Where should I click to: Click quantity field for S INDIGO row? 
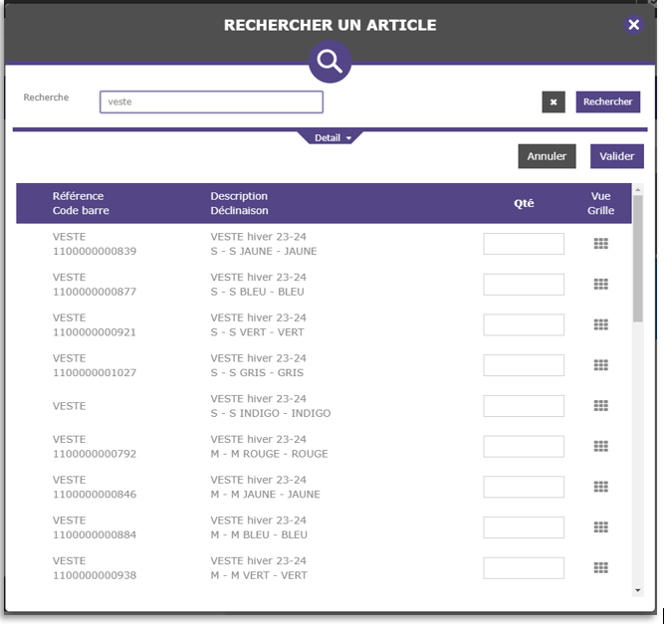(524, 406)
